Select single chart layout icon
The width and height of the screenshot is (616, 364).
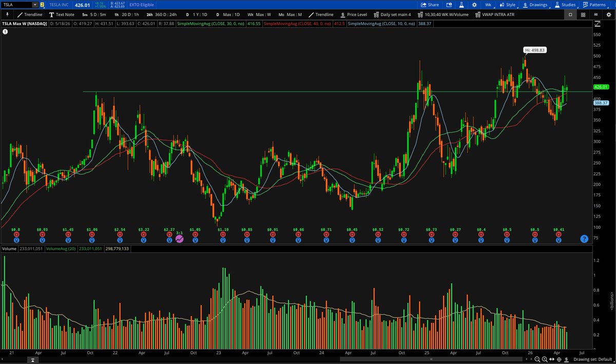[x=570, y=15]
